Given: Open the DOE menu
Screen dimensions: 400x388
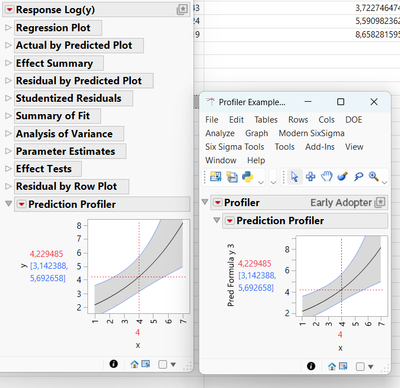Looking at the screenshot, I should pos(354,120).
